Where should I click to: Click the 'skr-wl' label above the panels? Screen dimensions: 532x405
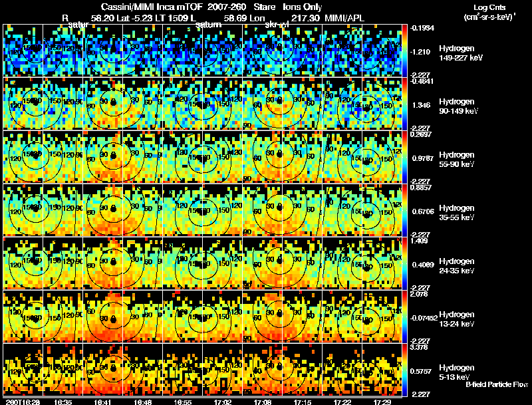pos(277,25)
